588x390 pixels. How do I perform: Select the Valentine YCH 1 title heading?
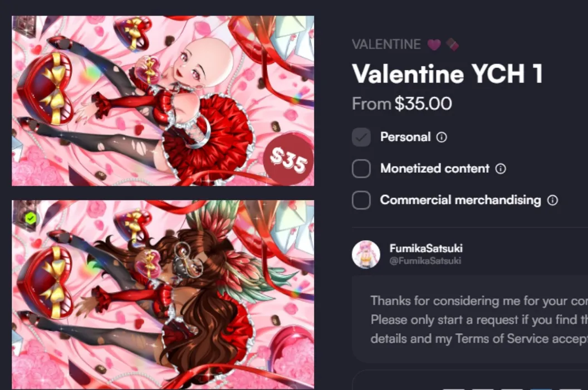point(445,74)
